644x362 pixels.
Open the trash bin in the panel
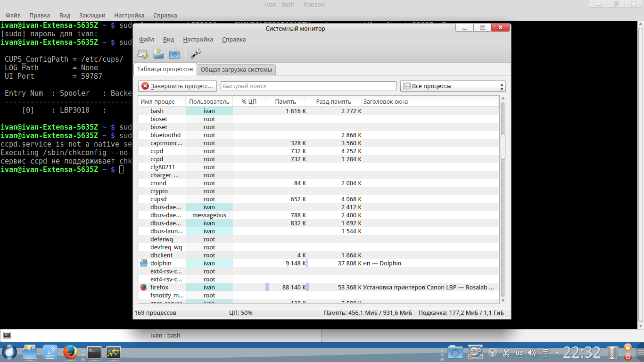[x=613, y=352]
